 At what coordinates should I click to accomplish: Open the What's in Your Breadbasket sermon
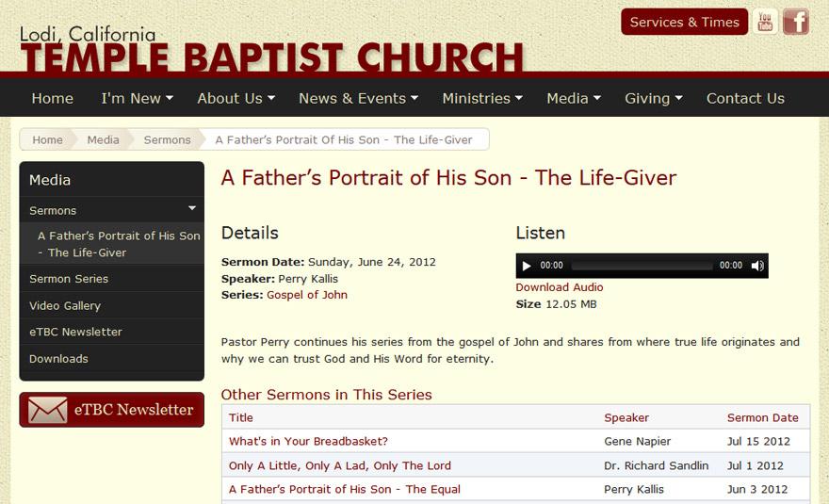[308, 441]
